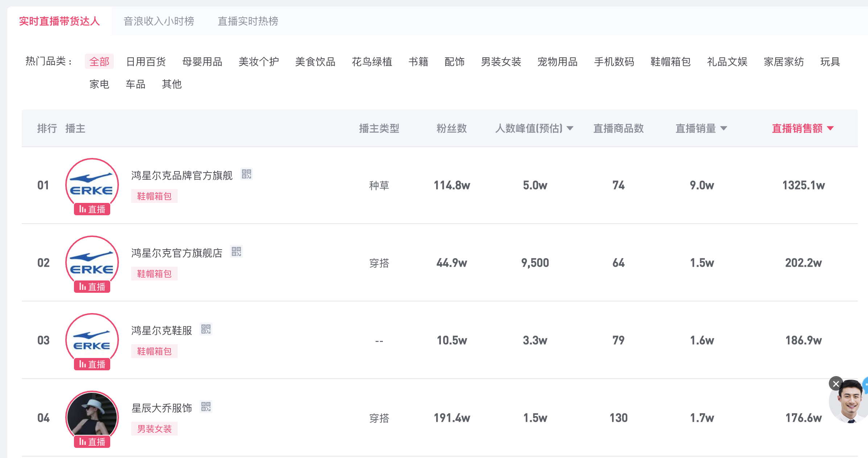This screenshot has width=868, height=458.
Task: Select 全部 category filter
Action: [x=99, y=62]
